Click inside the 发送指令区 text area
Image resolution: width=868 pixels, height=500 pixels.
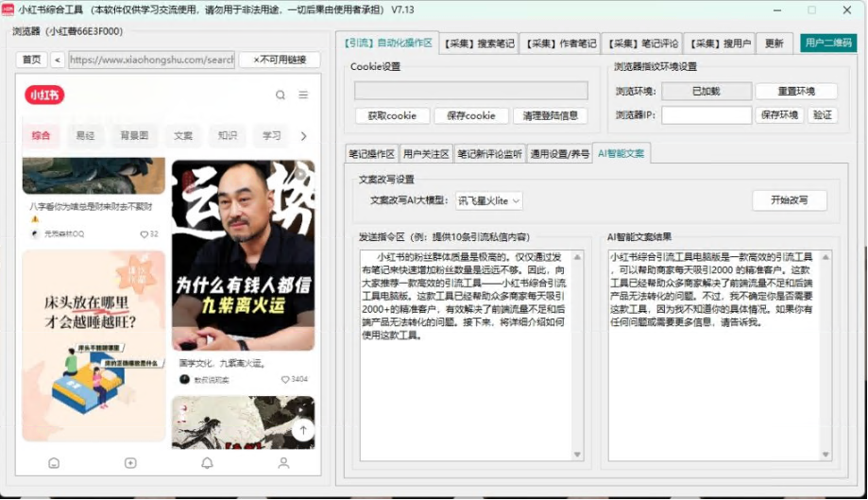(x=466, y=355)
